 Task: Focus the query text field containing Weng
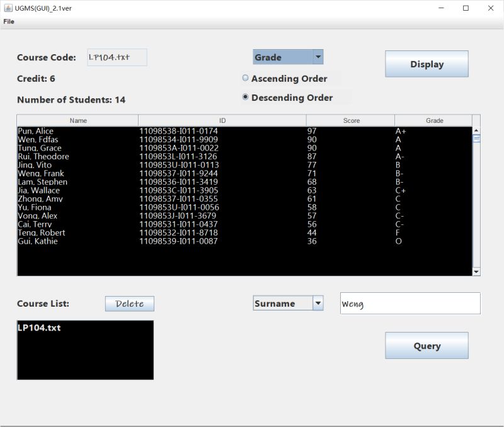click(410, 304)
